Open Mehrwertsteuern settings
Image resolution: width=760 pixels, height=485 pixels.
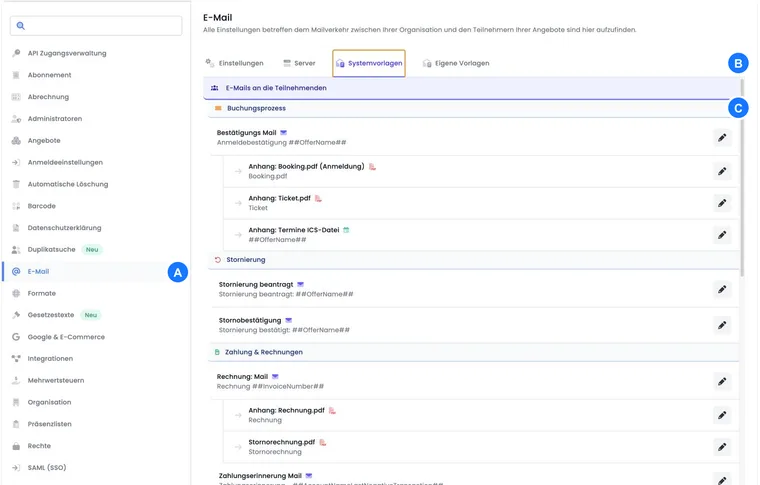click(56, 380)
